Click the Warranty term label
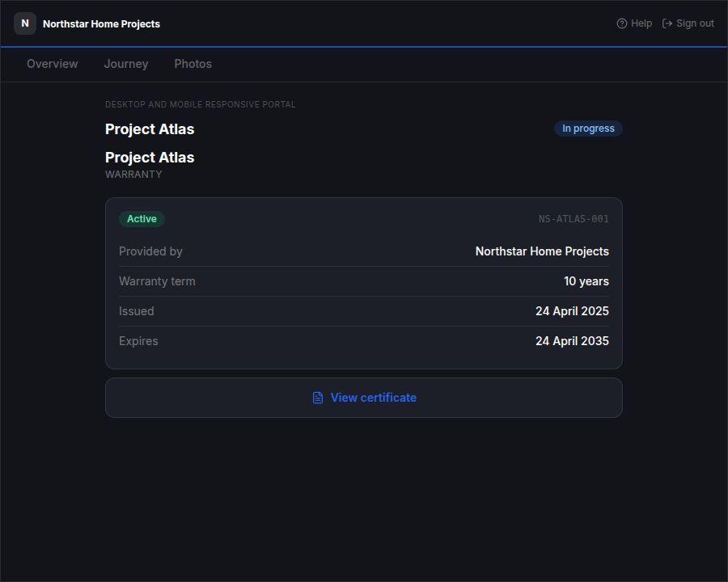728x582 pixels. click(157, 281)
